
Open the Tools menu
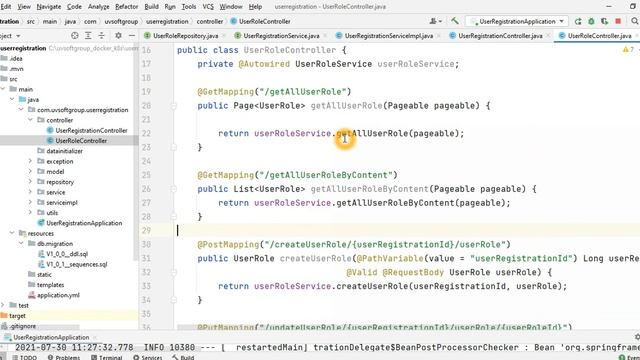point(189,7)
